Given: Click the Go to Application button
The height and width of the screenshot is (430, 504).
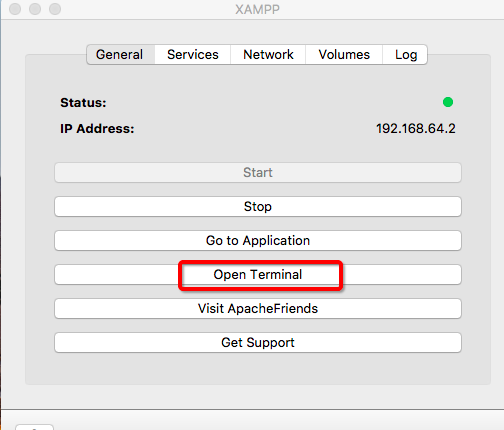Looking at the screenshot, I should click(x=258, y=240).
